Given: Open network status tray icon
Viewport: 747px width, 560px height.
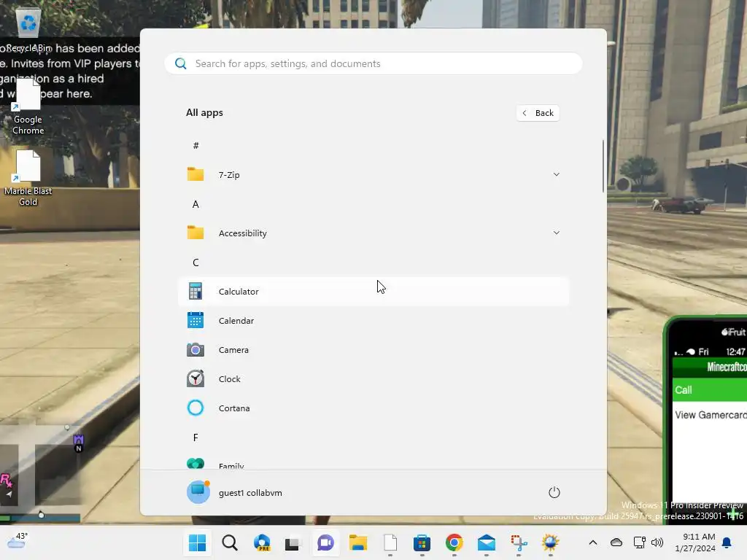Looking at the screenshot, I should (639, 542).
